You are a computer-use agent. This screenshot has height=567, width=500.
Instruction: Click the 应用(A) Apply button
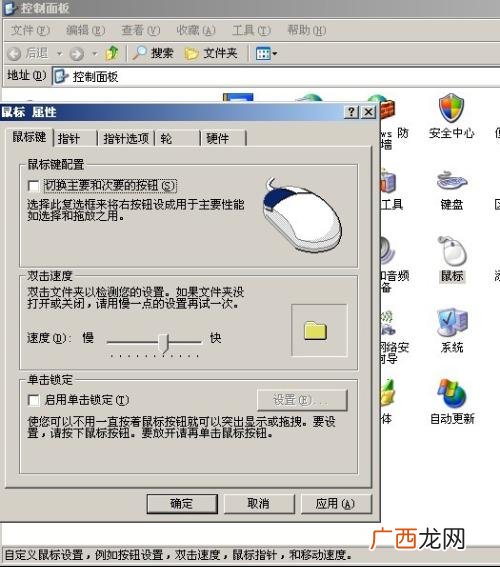(x=336, y=504)
